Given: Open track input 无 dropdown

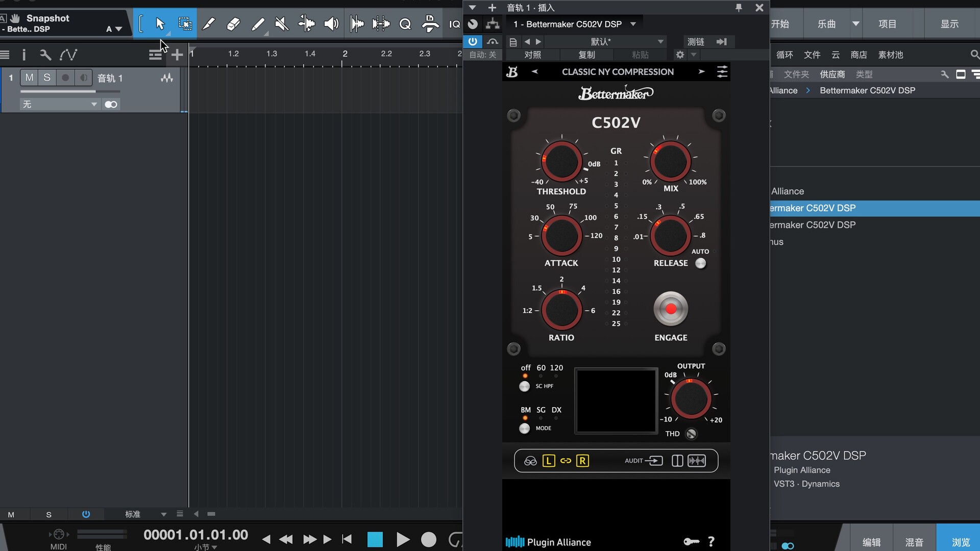Looking at the screenshot, I should [60, 104].
